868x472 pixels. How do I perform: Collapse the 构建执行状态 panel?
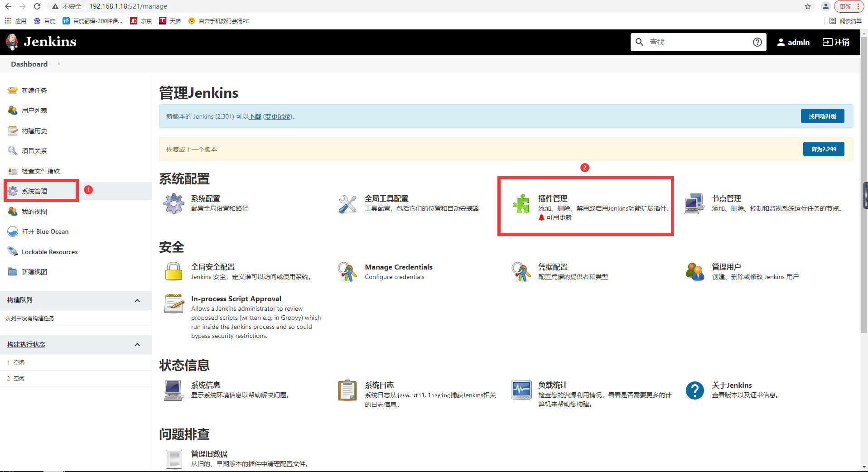(137, 345)
